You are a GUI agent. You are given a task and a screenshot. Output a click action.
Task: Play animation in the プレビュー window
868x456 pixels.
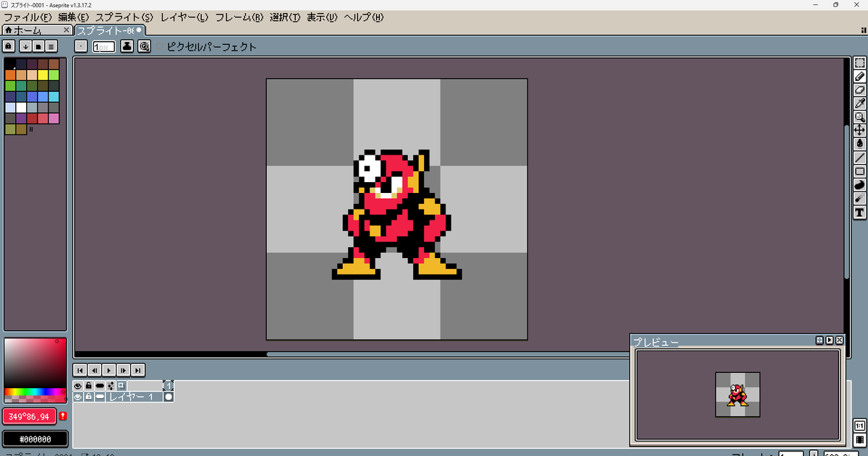click(x=830, y=340)
